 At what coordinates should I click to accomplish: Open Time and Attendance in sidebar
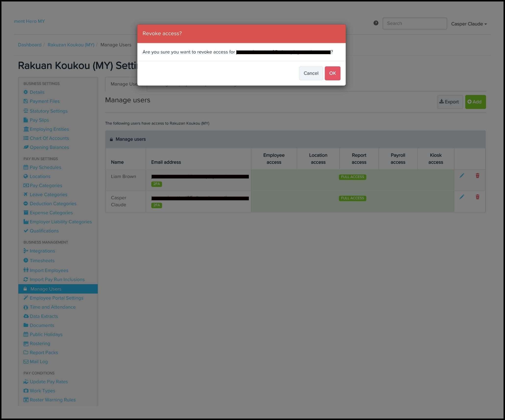[52, 307]
